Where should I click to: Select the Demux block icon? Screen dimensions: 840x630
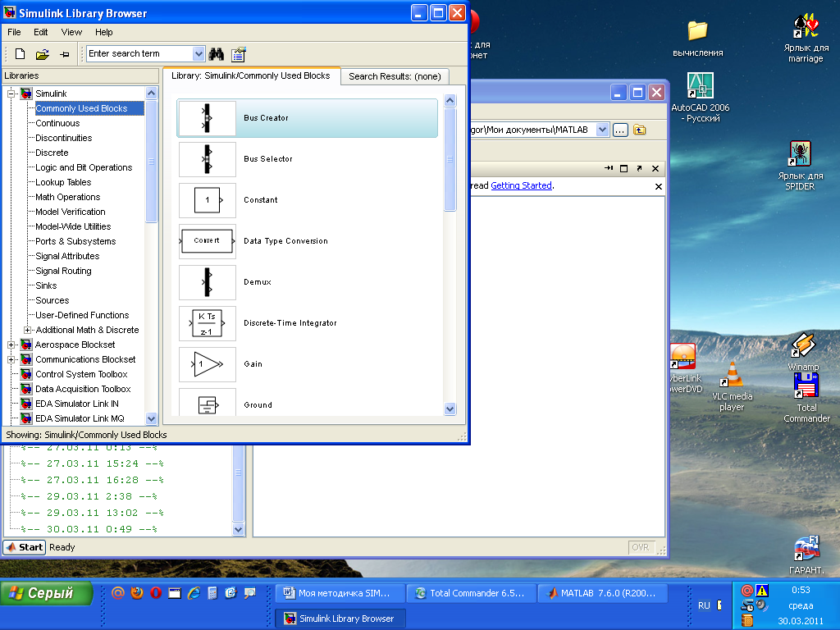pyautogui.click(x=208, y=282)
